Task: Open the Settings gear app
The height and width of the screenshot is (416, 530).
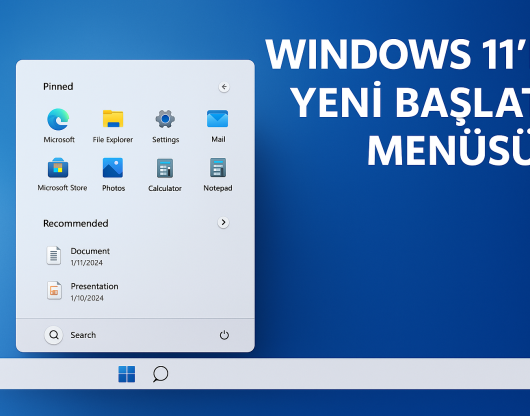Action: coord(165,119)
